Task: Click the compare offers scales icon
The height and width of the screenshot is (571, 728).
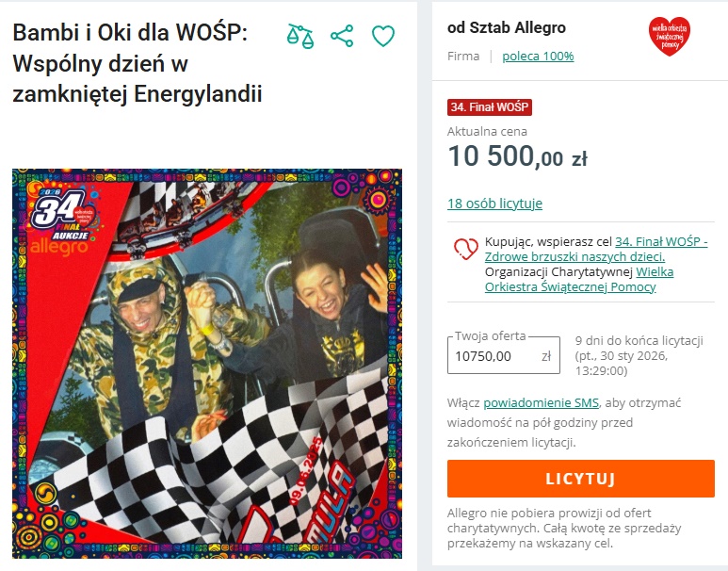Action: pos(300,36)
